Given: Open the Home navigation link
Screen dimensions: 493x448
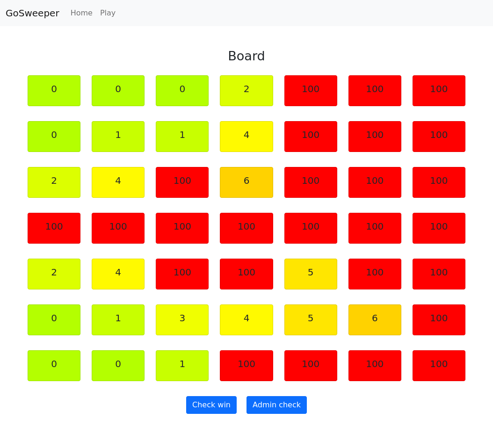Looking at the screenshot, I should coord(81,13).
